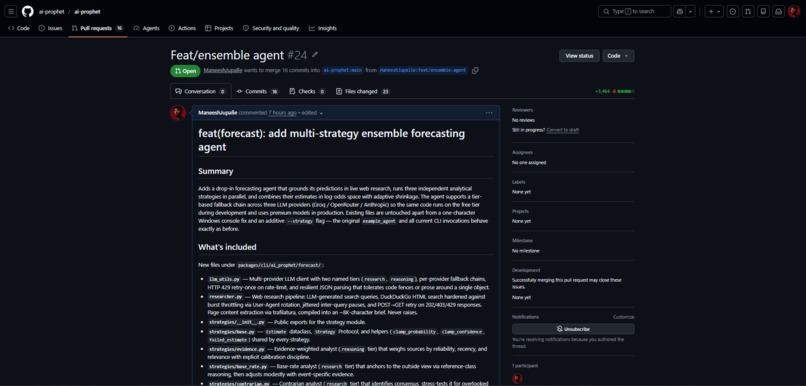Open the Agents repository tab

point(146,28)
